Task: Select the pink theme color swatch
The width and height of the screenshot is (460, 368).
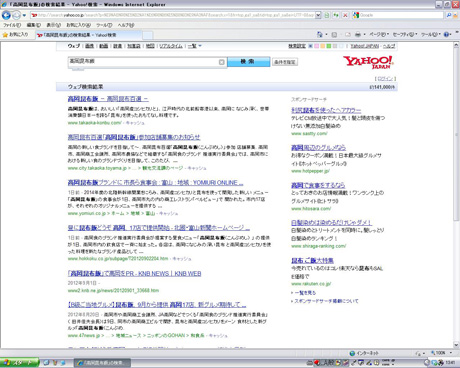Action: [x=316, y=46]
